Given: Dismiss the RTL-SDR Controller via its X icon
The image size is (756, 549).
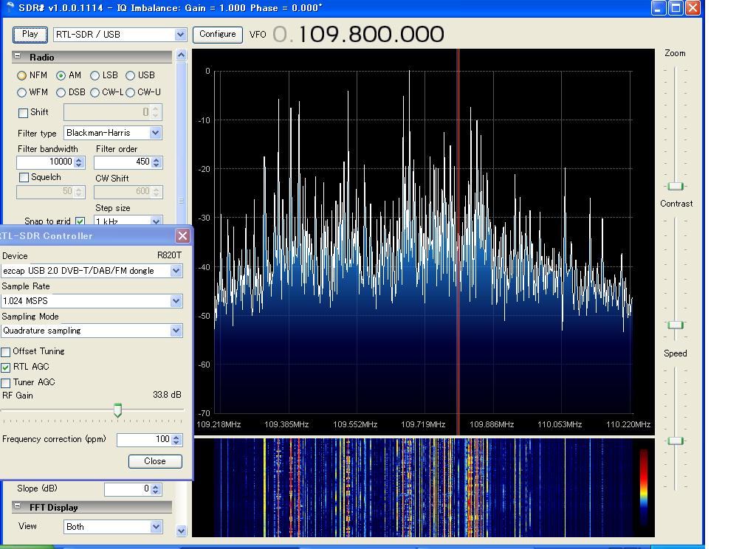Looking at the screenshot, I should [182, 235].
